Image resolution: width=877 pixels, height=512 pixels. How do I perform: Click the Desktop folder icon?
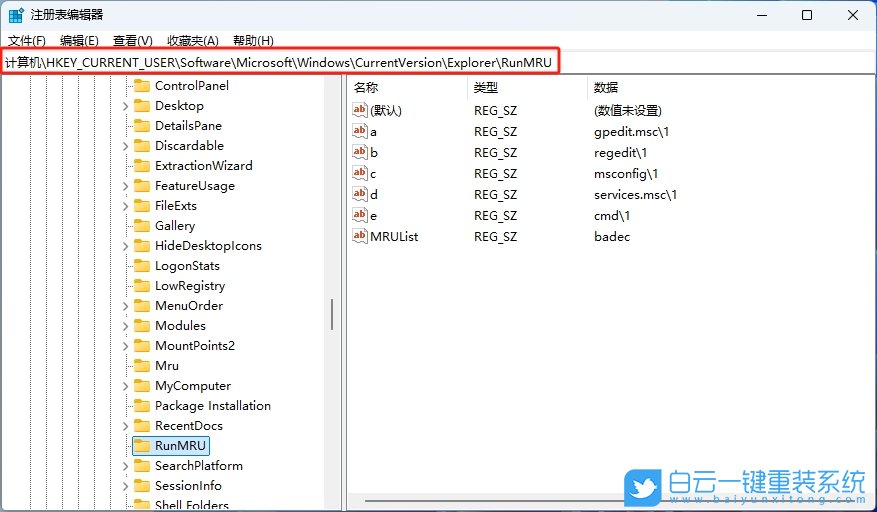pyautogui.click(x=142, y=106)
